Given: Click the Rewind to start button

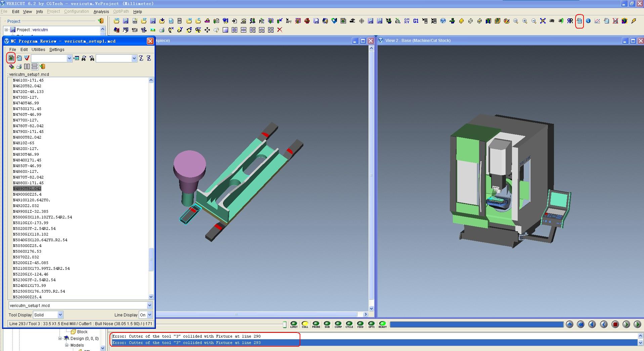Looking at the screenshot, I should pos(581,324).
